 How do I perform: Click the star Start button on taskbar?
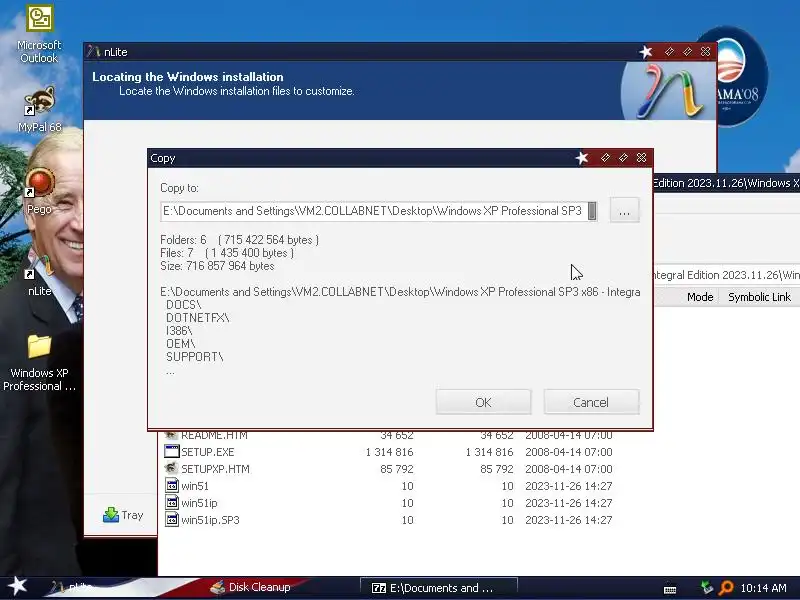click(18, 586)
